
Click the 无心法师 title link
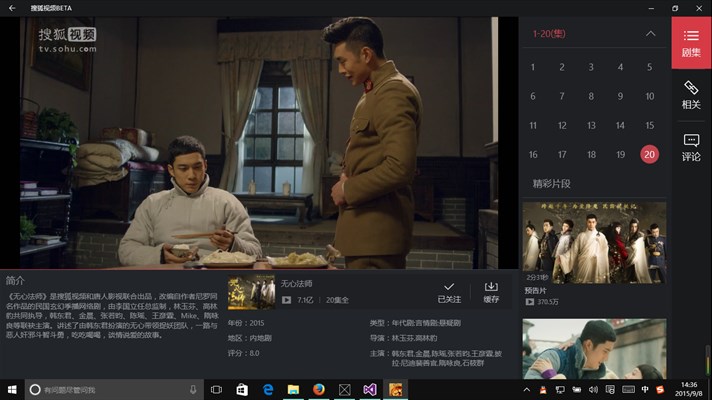pyautogui.click(x=297, y=283)
